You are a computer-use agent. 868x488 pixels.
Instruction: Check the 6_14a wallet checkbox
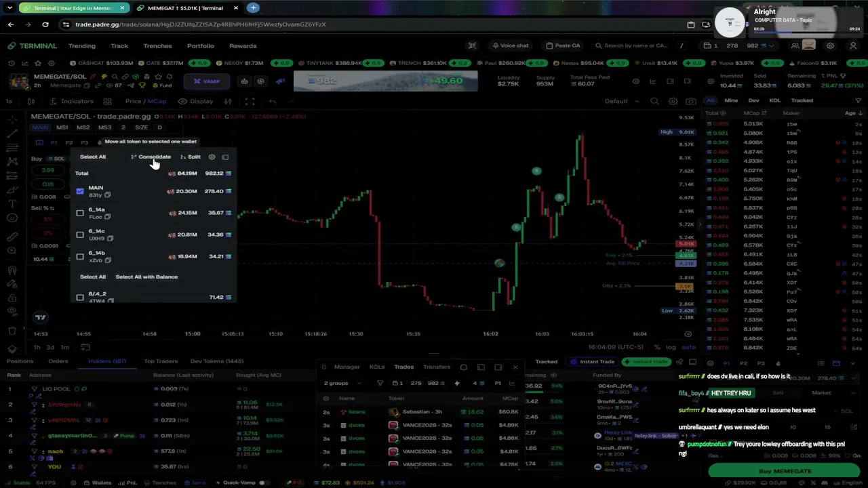coord(80,213)
